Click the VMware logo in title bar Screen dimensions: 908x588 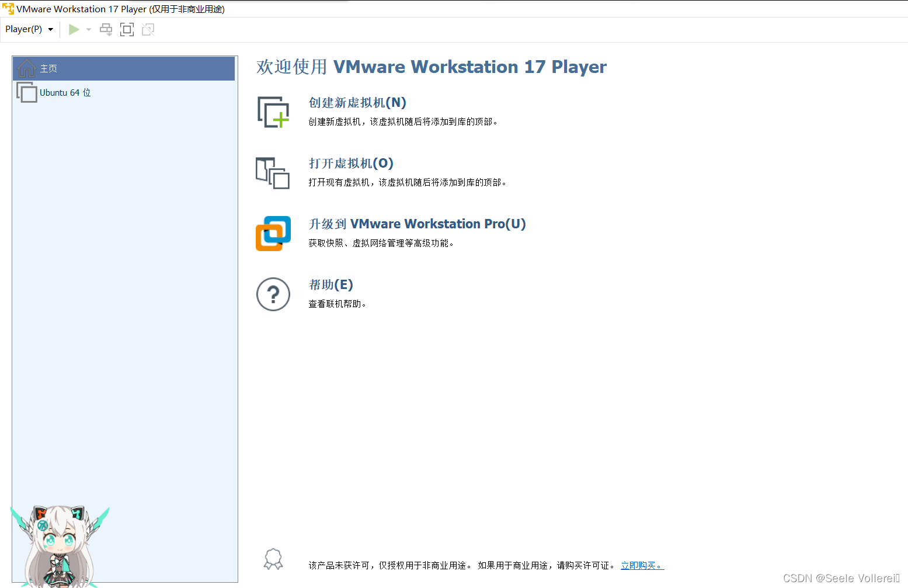pyautogui.click(x=8, y=9)
